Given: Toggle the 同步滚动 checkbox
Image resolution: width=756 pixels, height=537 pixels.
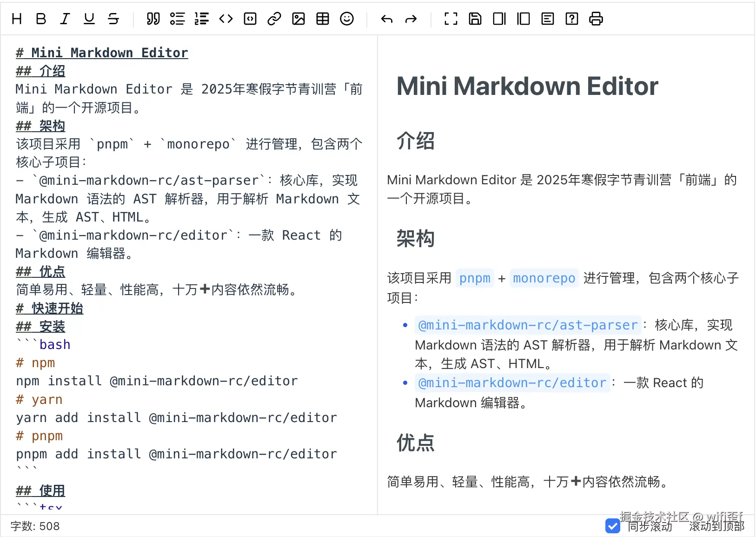Looking at the screenshot, I should (x=613, y=526).
